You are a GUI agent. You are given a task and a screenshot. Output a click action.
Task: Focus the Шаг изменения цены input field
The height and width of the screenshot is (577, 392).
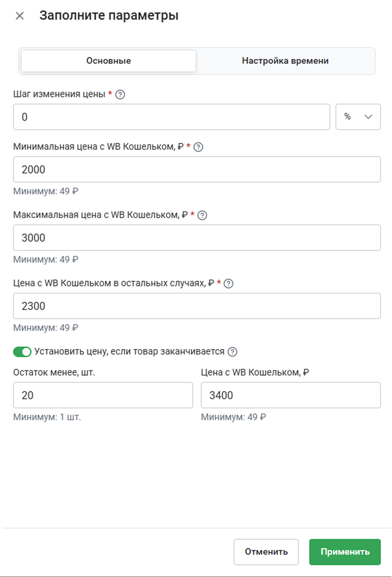tap(171, 117)
